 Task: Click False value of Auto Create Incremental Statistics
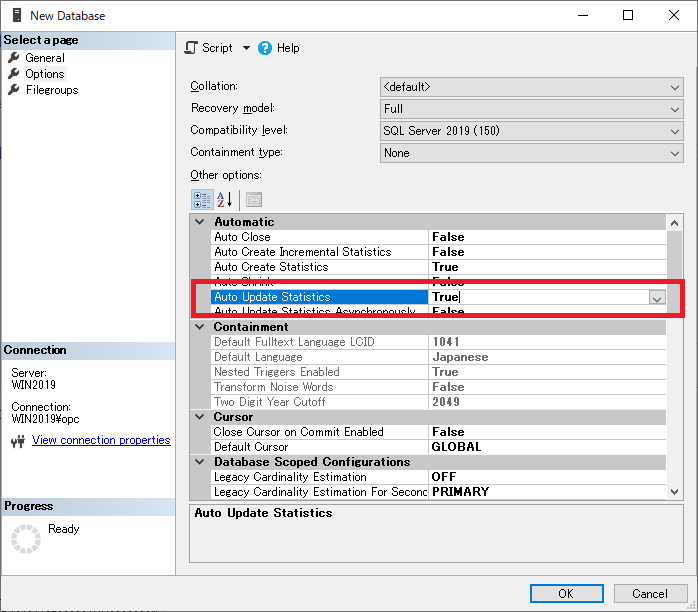point(448,252)
